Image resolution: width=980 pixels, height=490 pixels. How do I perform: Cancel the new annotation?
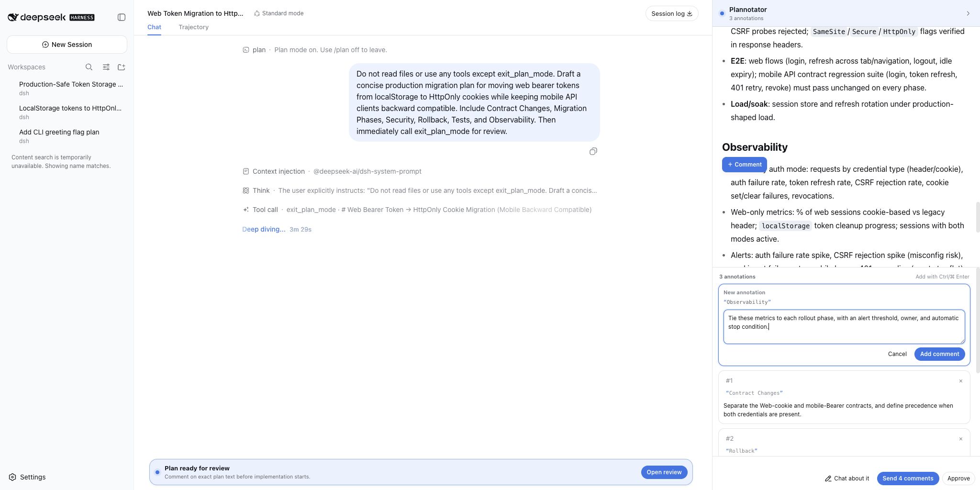(x=897, y=354)
